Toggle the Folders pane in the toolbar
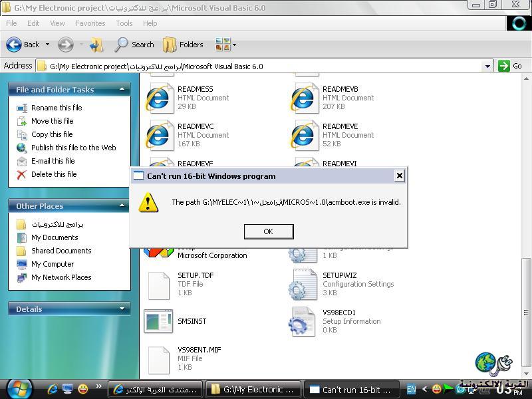 pos(183,45)
